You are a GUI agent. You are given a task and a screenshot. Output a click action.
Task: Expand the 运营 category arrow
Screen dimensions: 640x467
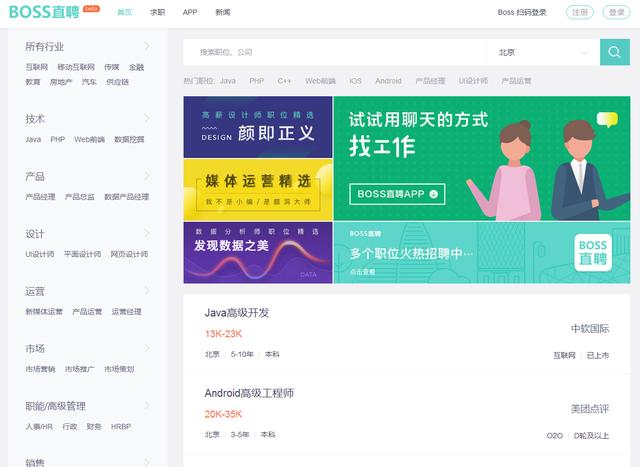click(147, 291)
